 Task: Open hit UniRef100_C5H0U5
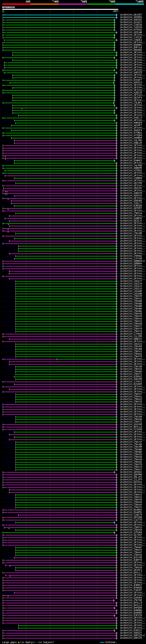click(x=131, y=324)
